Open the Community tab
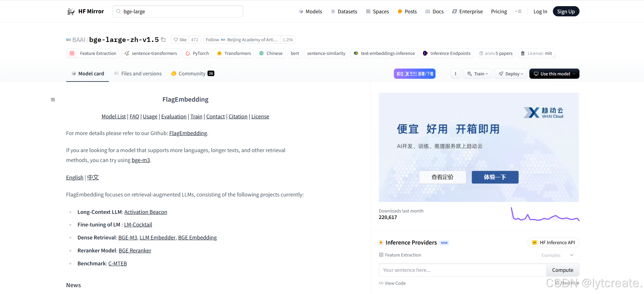This screenshot has height=294, width=644. coord(192,74)
